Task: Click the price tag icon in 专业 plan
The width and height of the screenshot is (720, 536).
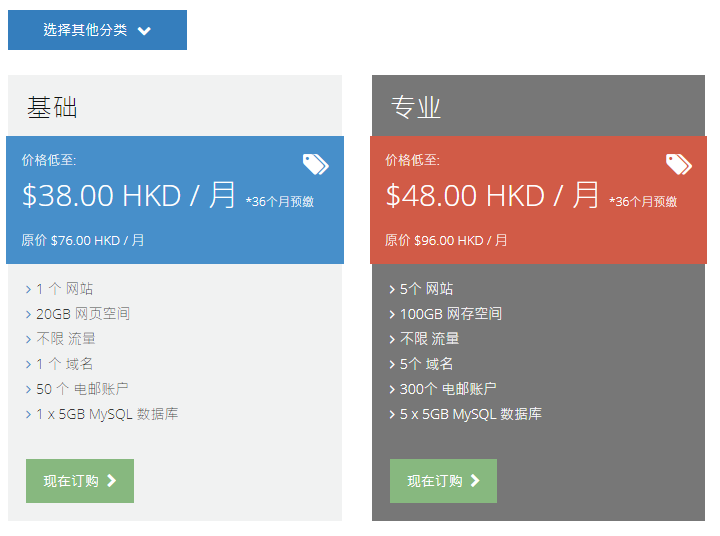Action: pyautogui.click(x=679, y=164)
